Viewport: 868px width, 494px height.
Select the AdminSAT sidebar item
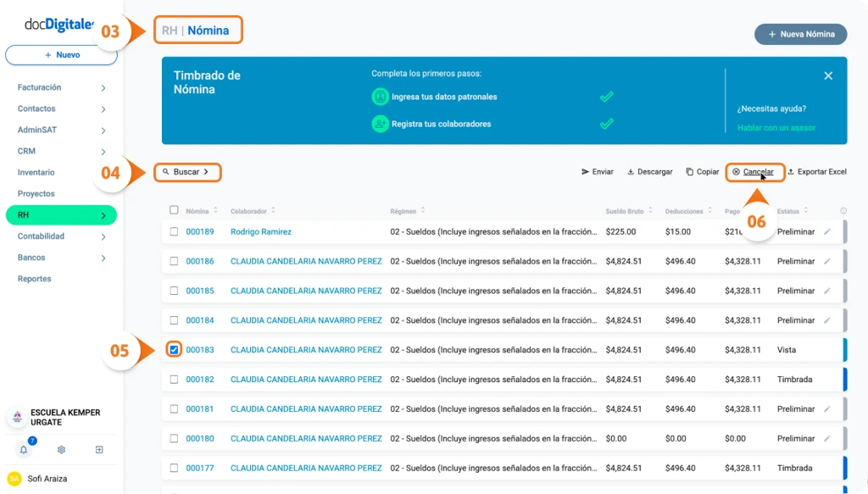click(37, 130)
